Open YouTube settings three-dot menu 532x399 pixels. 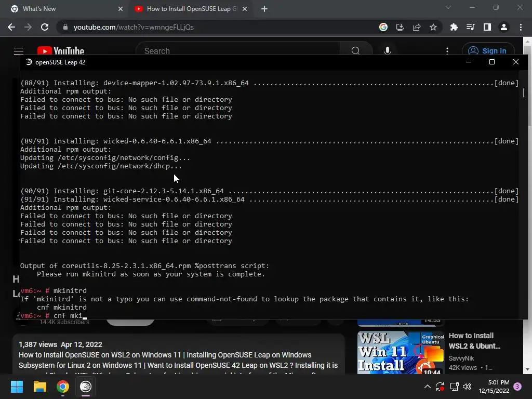[x=447, y=51]
